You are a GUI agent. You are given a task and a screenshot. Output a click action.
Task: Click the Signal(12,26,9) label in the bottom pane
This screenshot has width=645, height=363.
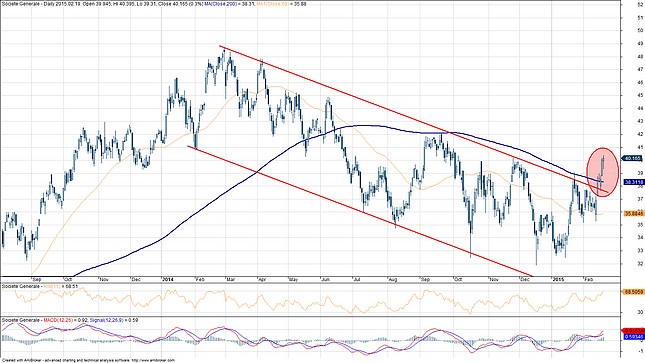pyautogui.click(x=107, y=320)
